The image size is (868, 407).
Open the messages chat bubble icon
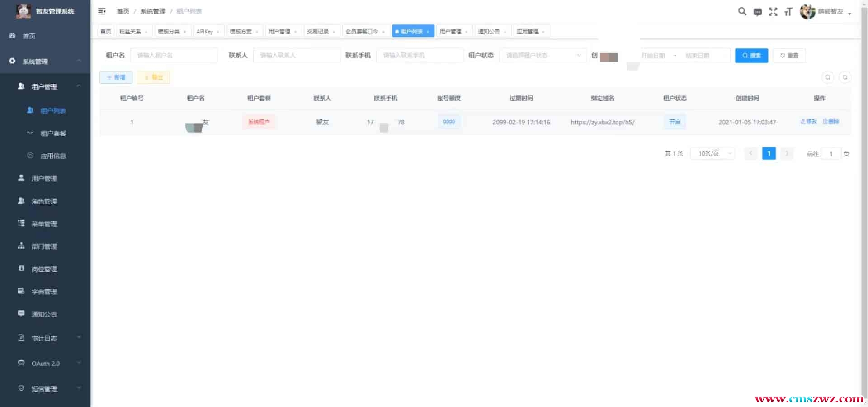[758, 12]
